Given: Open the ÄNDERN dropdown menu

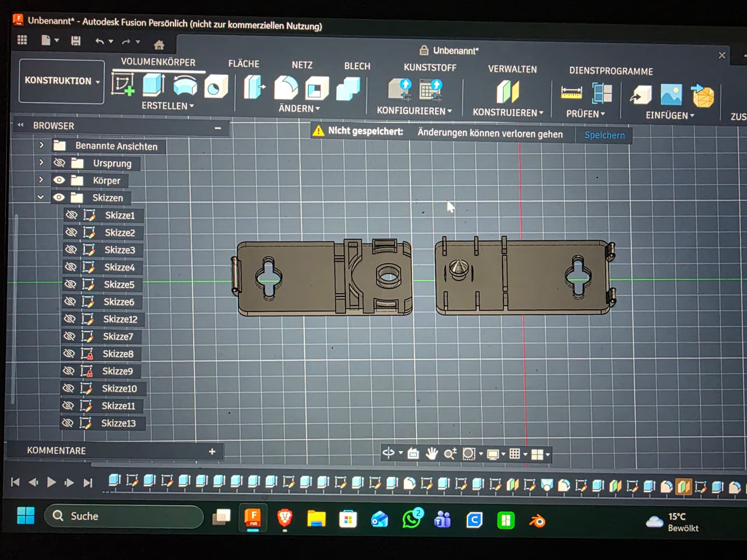Looking at the screenshot, I should click(299, 108).
